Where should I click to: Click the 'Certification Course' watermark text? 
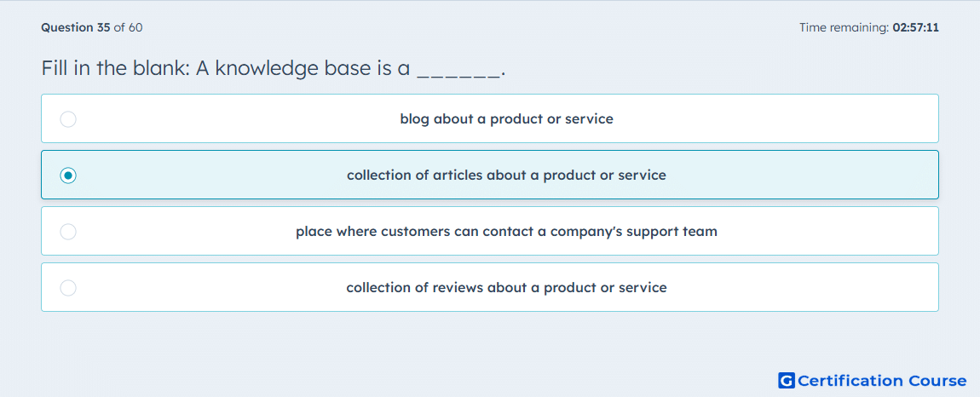click(x=882, y=380)
